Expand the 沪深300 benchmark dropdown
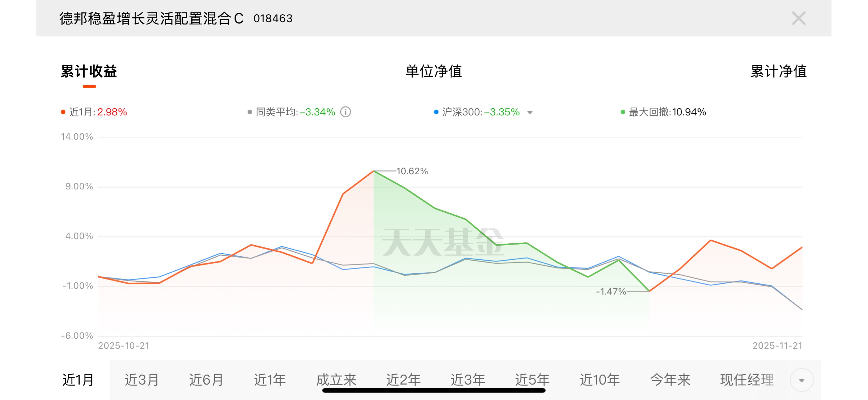This screenshot has width=868, height=400. (x=530, y=112)
